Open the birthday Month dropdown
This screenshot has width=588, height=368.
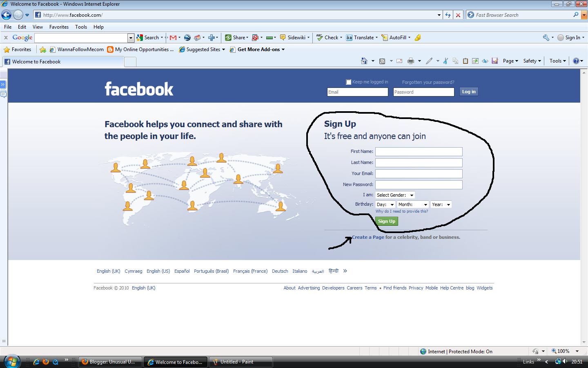412,204
